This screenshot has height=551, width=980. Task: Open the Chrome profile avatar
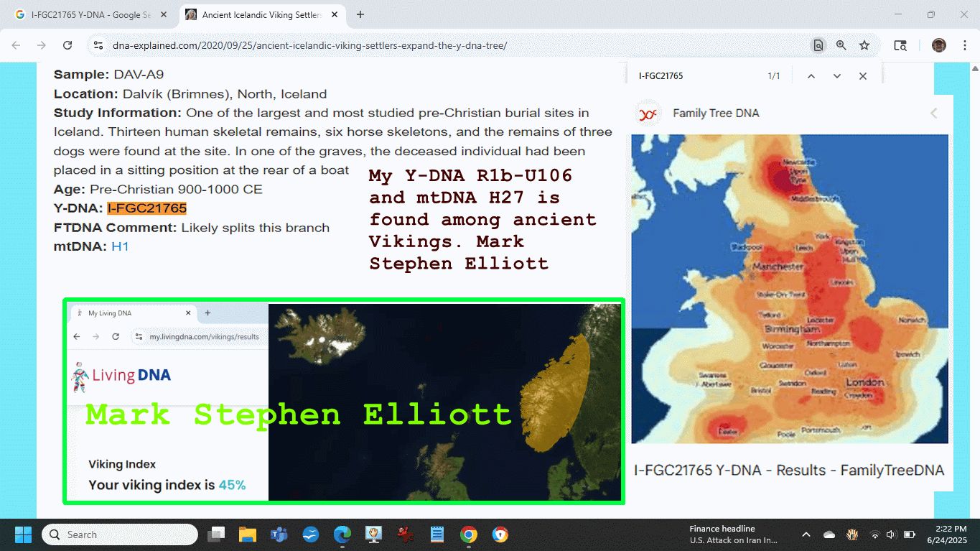tap(938, 45)
